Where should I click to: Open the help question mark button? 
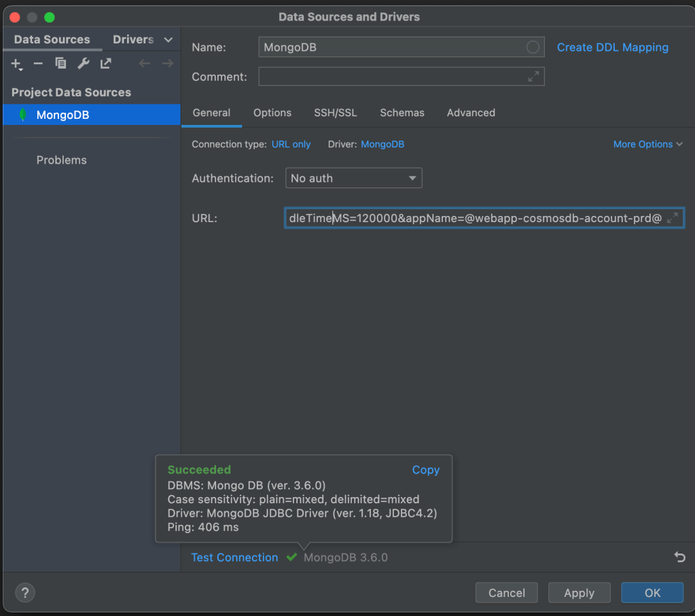(24, 592)
